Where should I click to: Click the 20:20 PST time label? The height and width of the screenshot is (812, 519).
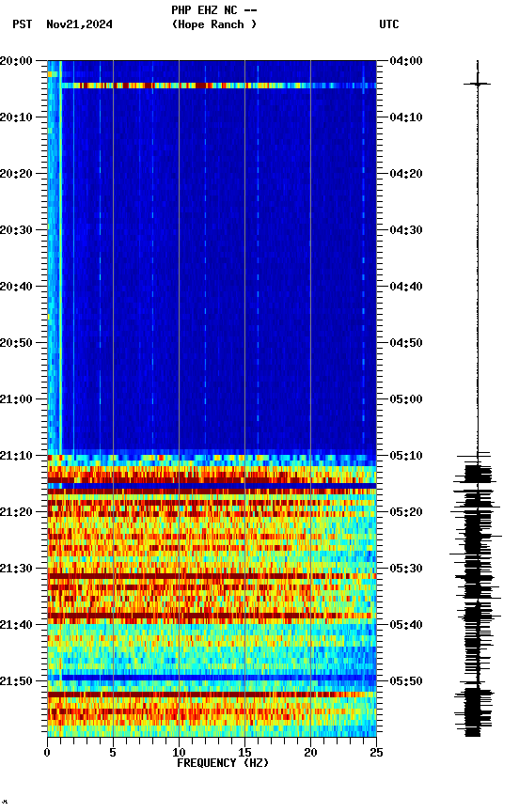point(16,174)
